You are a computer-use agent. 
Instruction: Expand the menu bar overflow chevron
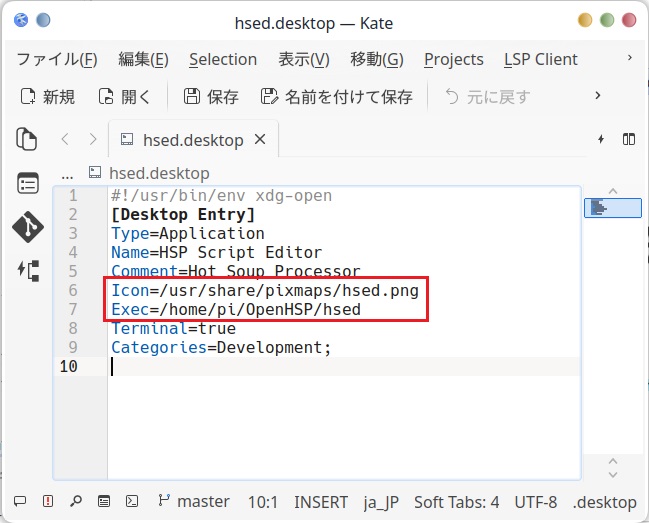click(630, 58)
